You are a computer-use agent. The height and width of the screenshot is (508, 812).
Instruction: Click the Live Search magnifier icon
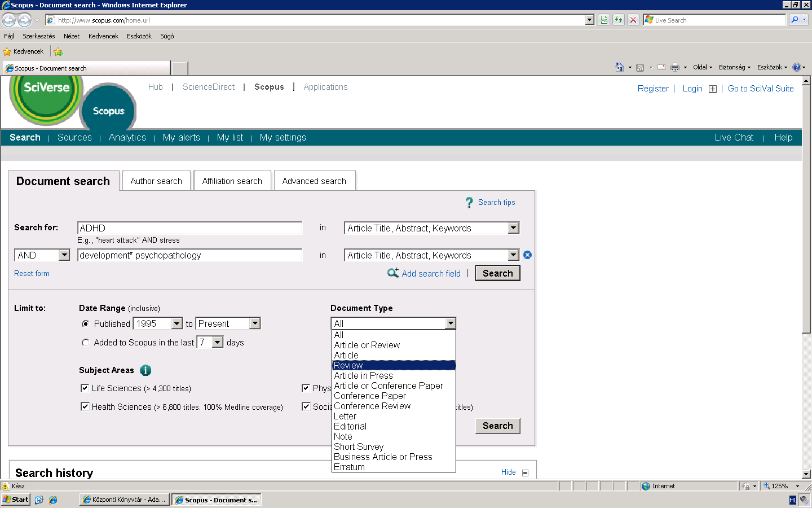click(795, 20)
